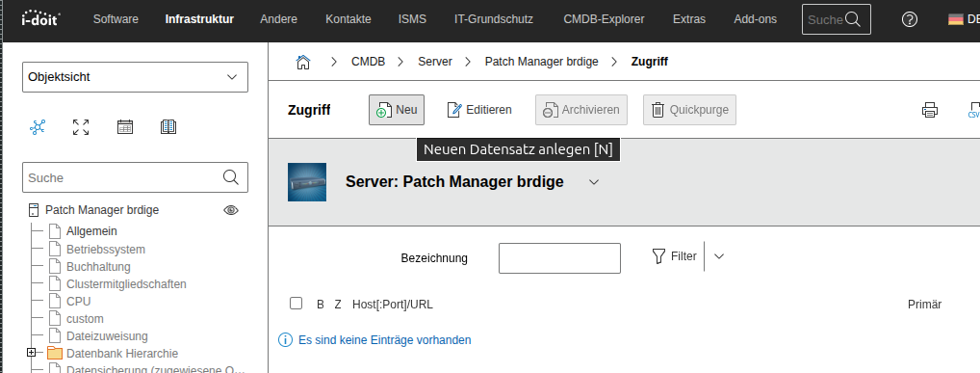
Task: Select custom in the category tree
Action: [85, 319]
